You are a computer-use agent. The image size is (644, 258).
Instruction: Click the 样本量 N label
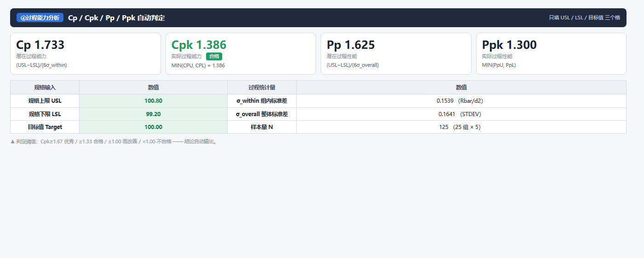262,127
